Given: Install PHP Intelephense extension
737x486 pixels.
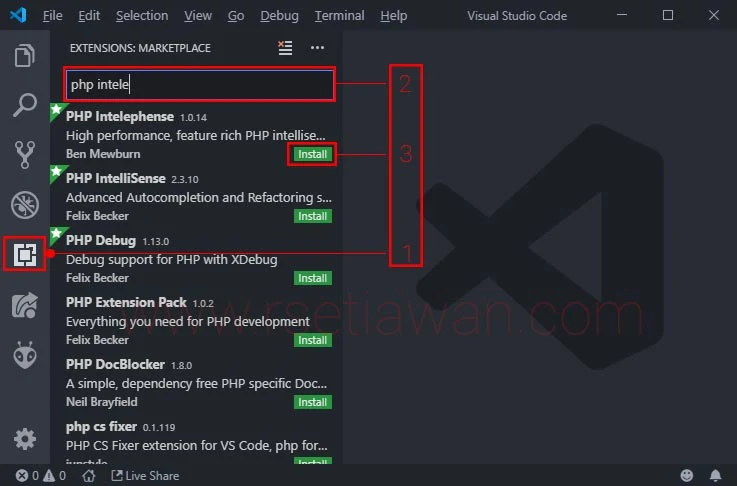Looking at the screenshot, I should click(313, 154).
